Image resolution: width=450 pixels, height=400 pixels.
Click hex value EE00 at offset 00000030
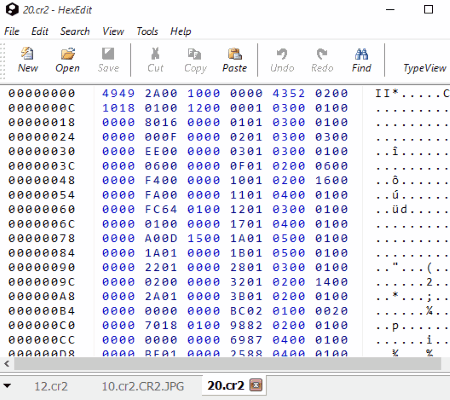coord(161,151)
